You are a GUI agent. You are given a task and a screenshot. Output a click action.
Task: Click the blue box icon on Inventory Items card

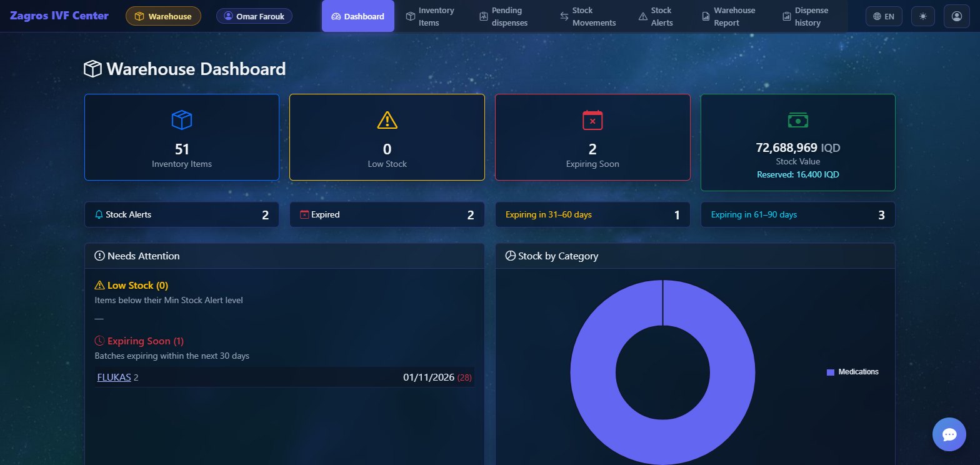coord(181,120)
